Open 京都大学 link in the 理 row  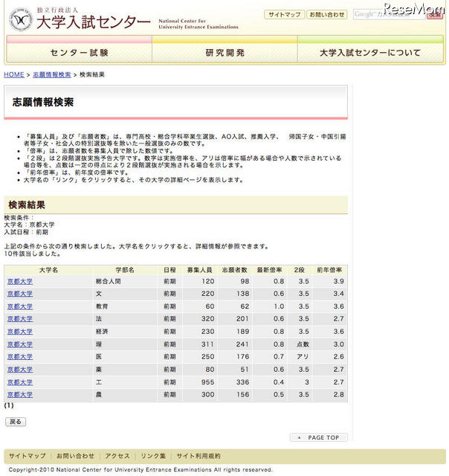point(20,344)
